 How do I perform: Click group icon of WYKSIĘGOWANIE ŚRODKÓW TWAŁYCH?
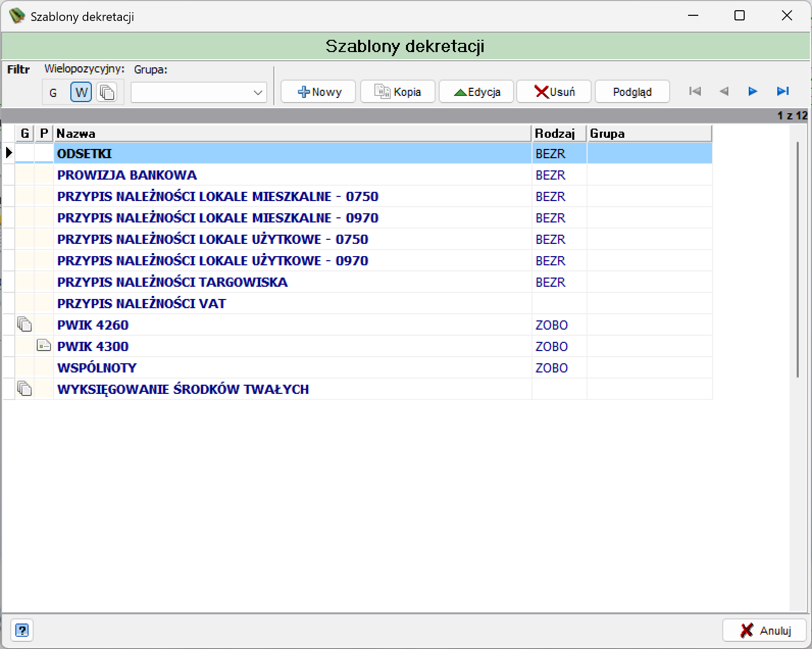24,389
